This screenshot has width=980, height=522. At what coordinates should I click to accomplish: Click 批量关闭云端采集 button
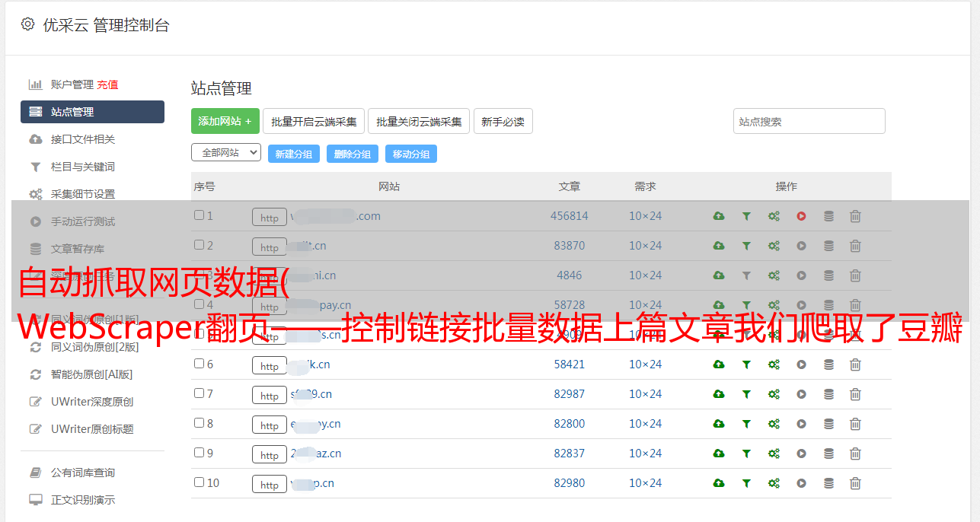tap(419, 121)
